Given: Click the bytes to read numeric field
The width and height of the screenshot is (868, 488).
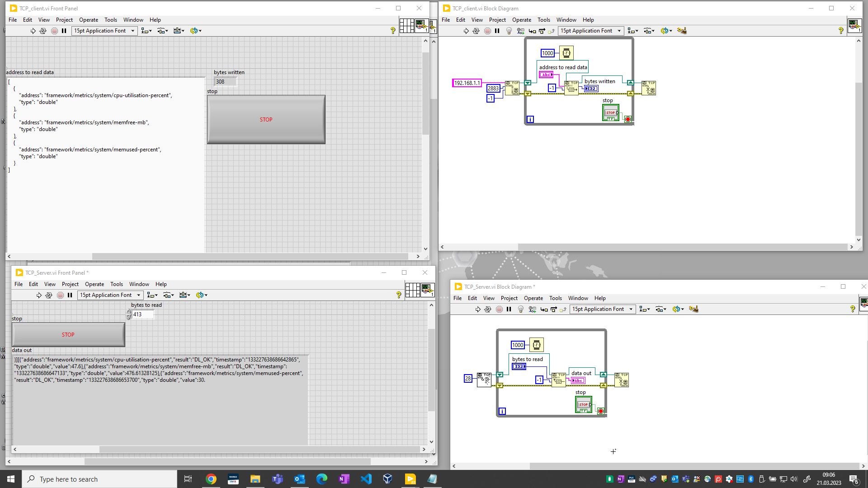Looking at the screenshot, I should pos(143,314).
